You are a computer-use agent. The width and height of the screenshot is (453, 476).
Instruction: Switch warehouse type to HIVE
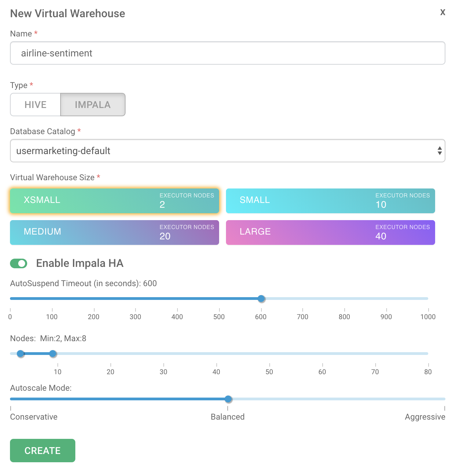[x=35, y=105]
